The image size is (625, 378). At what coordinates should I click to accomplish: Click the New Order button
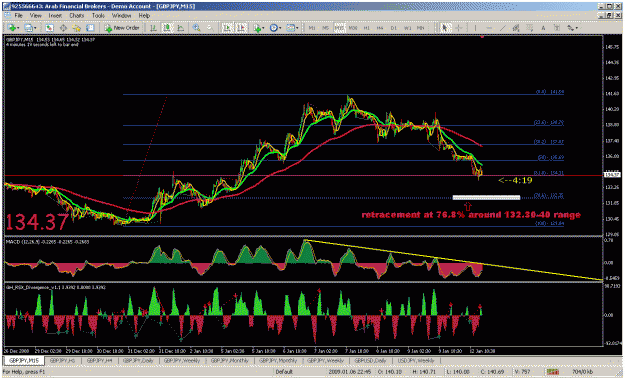[122, 28]
